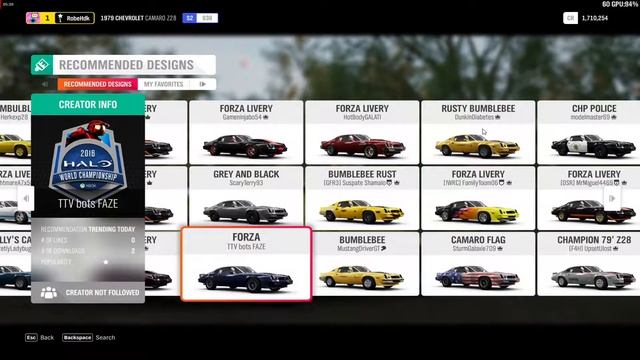The image size is (640, 360).
Task: Click the next tab arrow icon
Action: click(x=203, y=84)
